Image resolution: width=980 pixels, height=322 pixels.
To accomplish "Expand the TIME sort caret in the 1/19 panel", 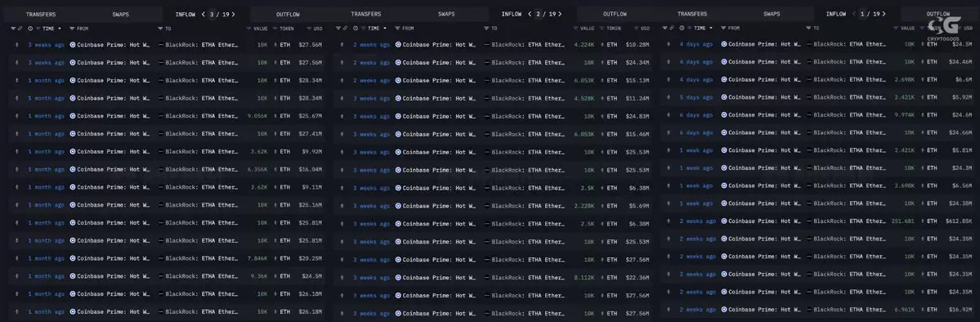I will (711, 29).
